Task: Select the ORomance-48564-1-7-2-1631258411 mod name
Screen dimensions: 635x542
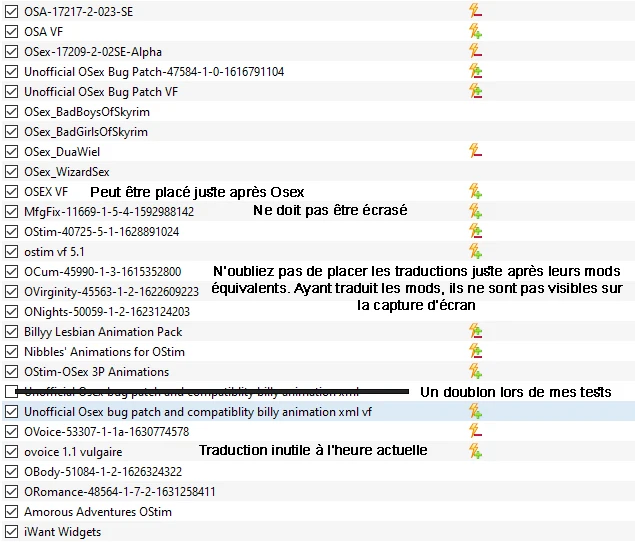Action: (x=119, y=492)
